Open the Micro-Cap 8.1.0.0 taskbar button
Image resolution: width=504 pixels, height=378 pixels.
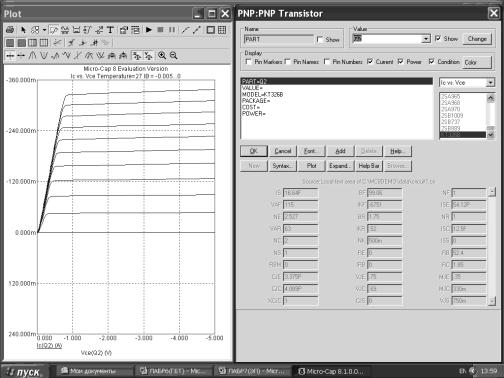click(331, 371)
